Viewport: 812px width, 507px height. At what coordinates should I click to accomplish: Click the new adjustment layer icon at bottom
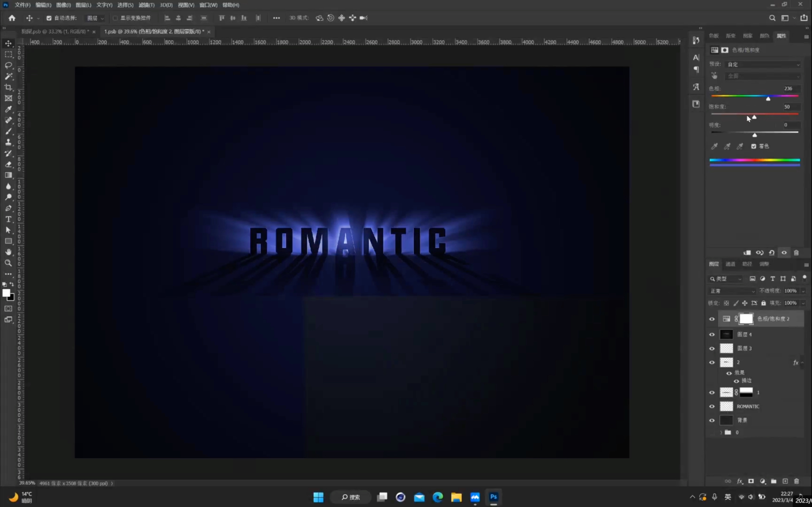(x=763, y=481)
